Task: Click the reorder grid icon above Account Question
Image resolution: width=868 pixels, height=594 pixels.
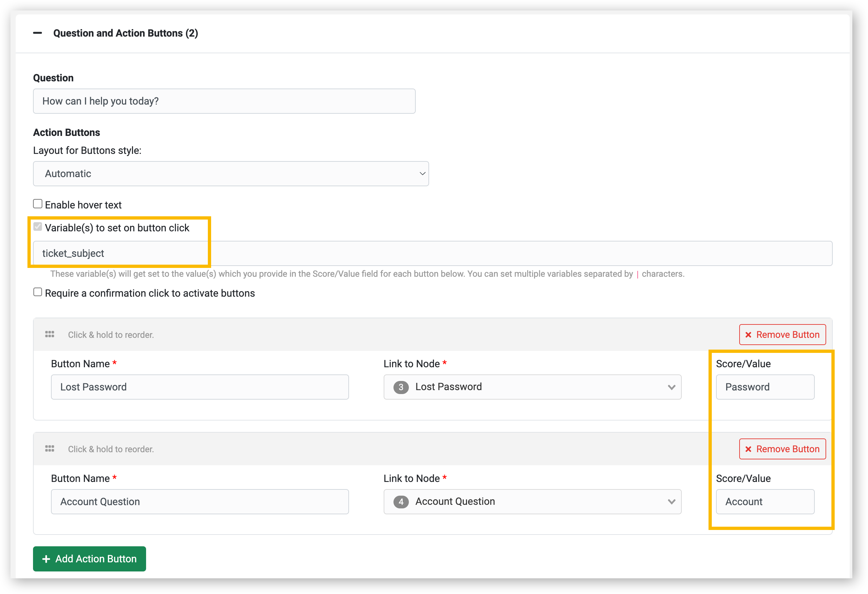Action: click(50, 449)
